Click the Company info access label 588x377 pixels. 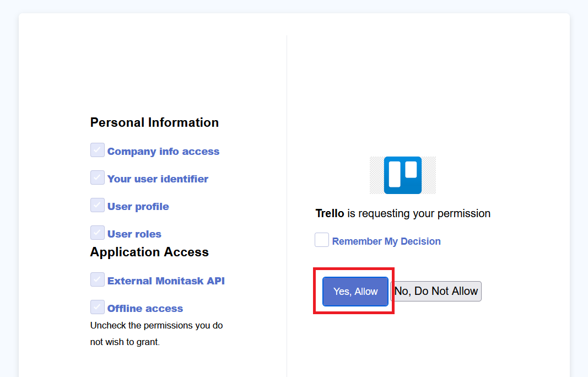163,151
